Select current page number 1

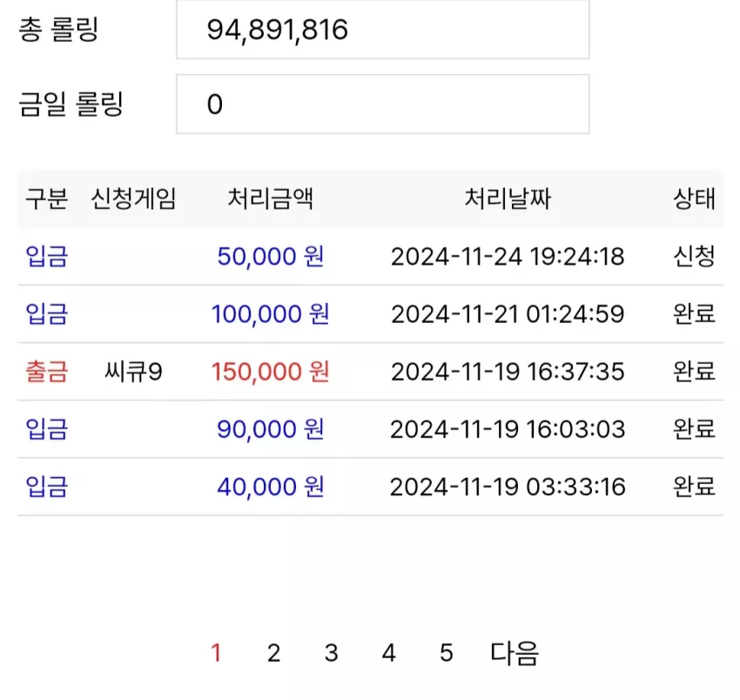coord(216,653)
